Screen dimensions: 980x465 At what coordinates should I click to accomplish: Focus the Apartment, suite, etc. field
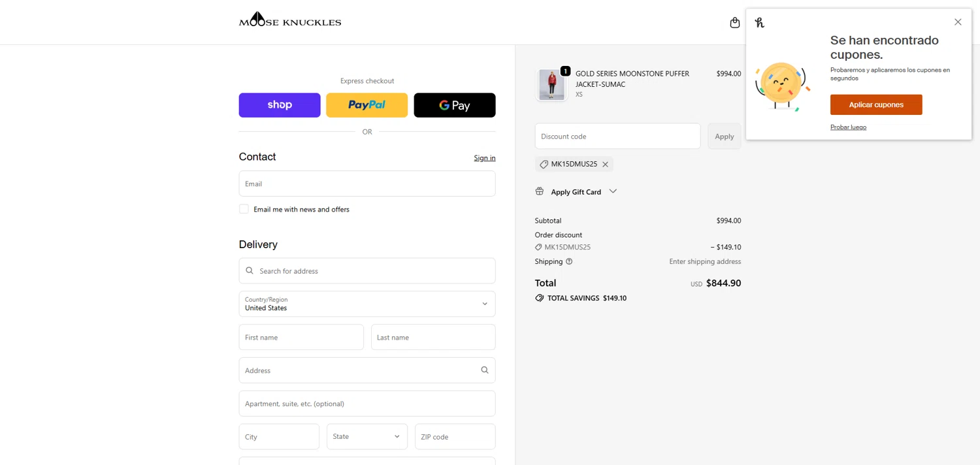point(367,404)
